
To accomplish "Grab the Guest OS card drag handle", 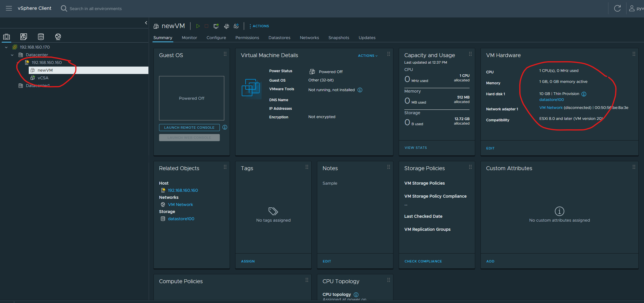I will point(225,54).
